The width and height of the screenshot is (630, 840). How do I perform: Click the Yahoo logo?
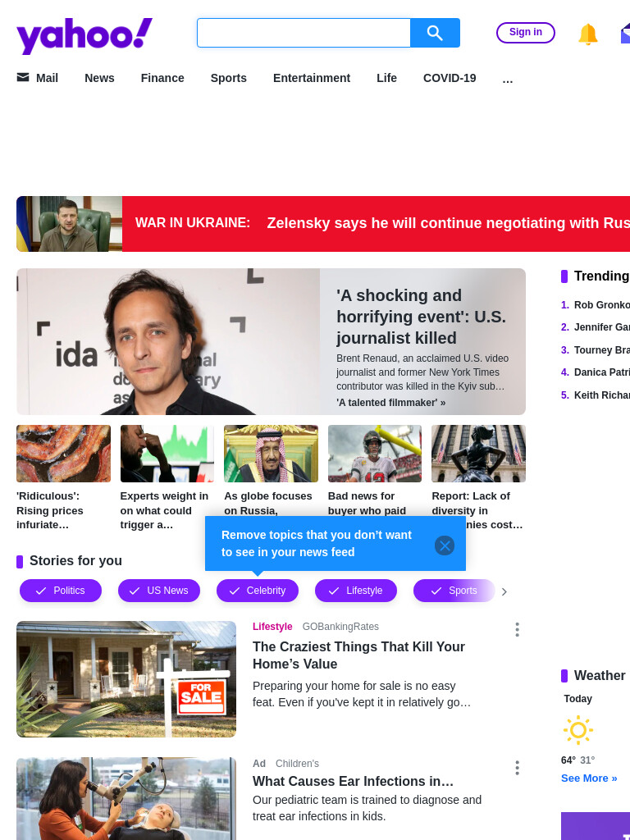point(84,35)
